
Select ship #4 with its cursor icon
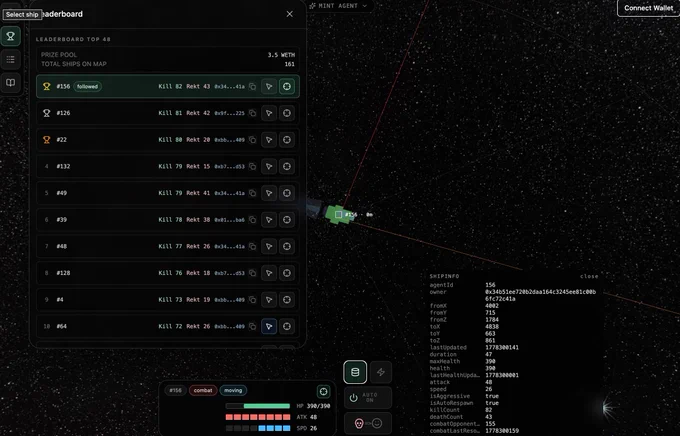pos(269,300)
